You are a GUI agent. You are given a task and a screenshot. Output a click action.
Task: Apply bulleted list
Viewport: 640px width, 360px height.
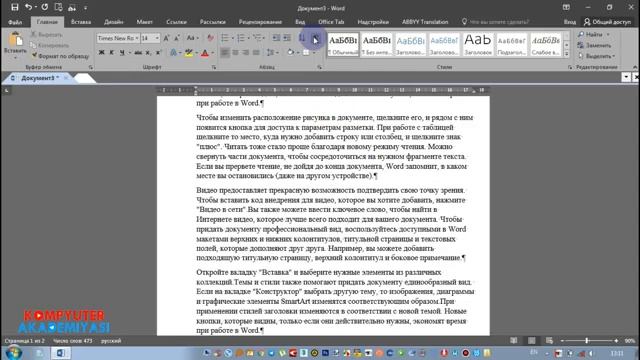[x=224, y=38]
